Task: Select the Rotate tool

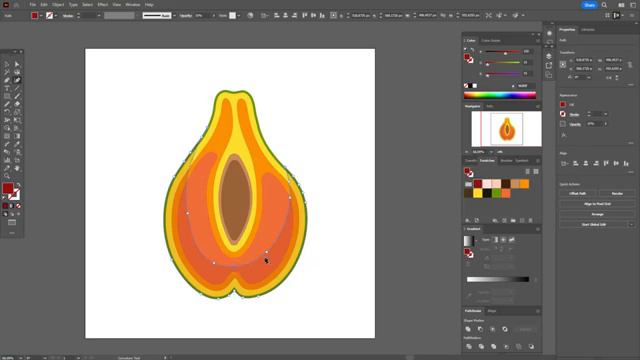Action: 7,112
